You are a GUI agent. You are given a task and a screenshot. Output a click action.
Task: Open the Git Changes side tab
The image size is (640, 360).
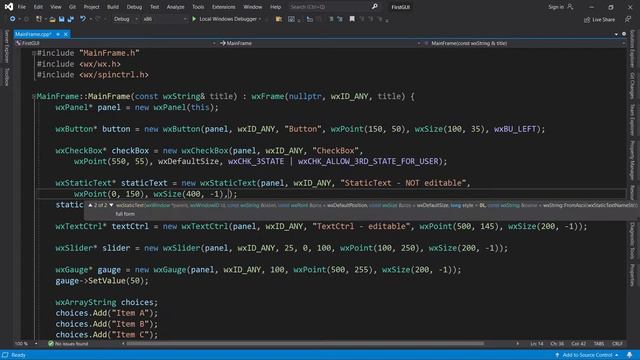(x=632, y=86)
